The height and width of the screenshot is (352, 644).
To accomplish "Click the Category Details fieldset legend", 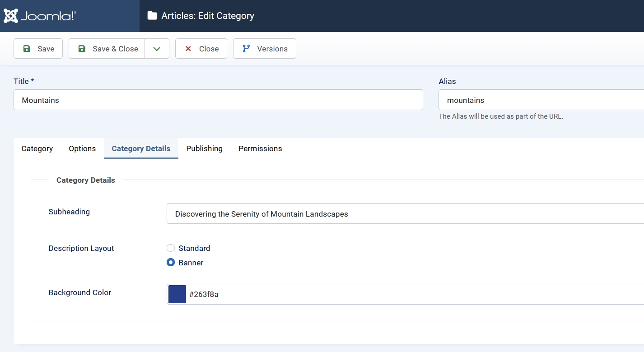I will coord(86,180).
